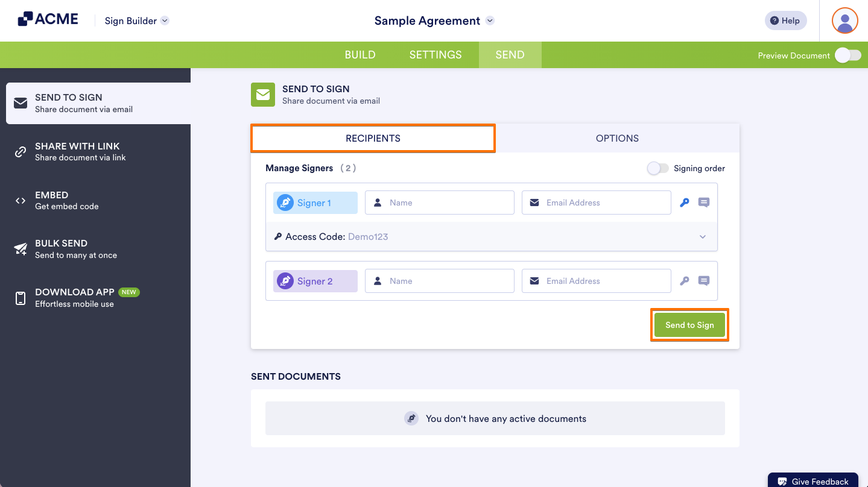Open the Help button

(x=785, y=20)
